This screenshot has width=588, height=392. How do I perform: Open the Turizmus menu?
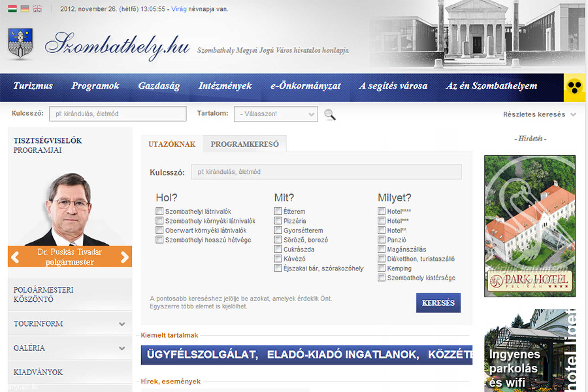coord(33,86)
